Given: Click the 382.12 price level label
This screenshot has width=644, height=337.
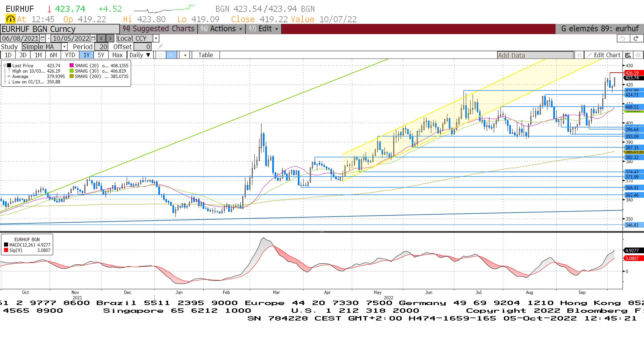Looking at the screenshot, I should 634,157.
